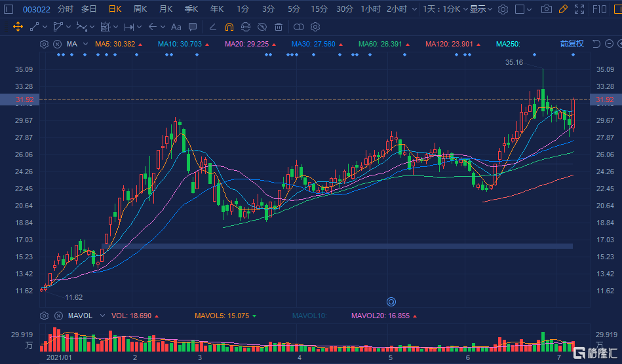
Task: Select the trend line drawing tool
Action: tap(34, 27)
